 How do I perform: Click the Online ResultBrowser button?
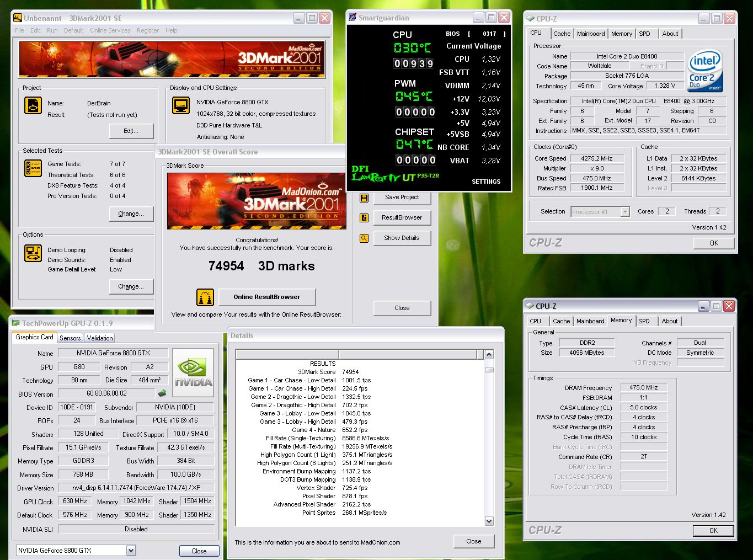(267, 297)
